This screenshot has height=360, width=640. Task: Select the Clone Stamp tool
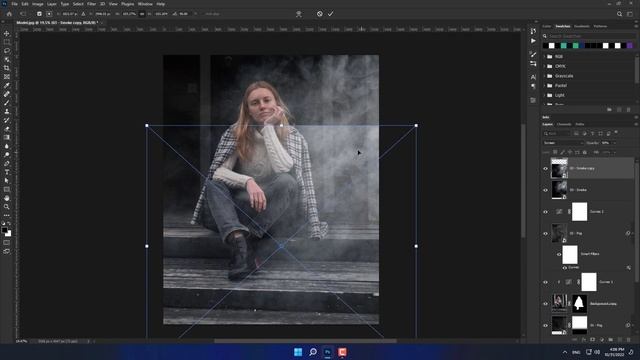(x=7, y=111)
